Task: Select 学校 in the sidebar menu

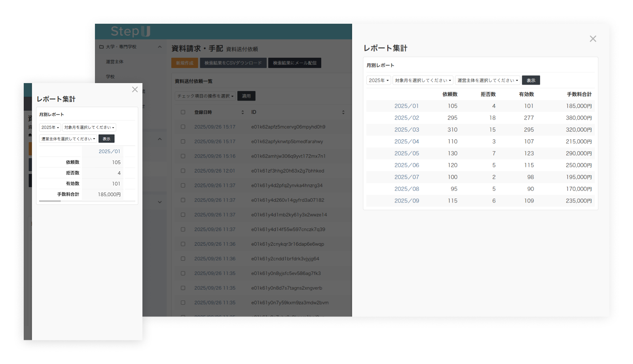Action: point(110,77)
